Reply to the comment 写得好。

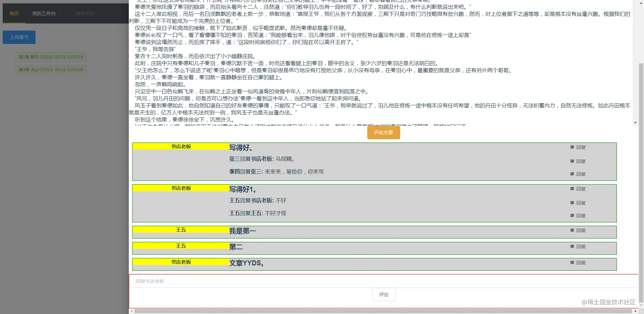578,147
